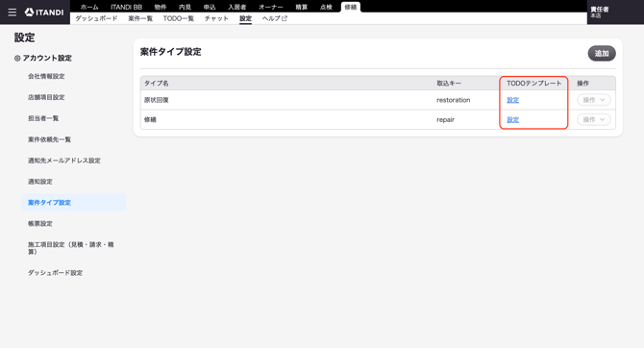Select 案件タイプ設定 in sidebar
Image resolution: width=644 pixels, height=348 pixels.
point(73,203)
